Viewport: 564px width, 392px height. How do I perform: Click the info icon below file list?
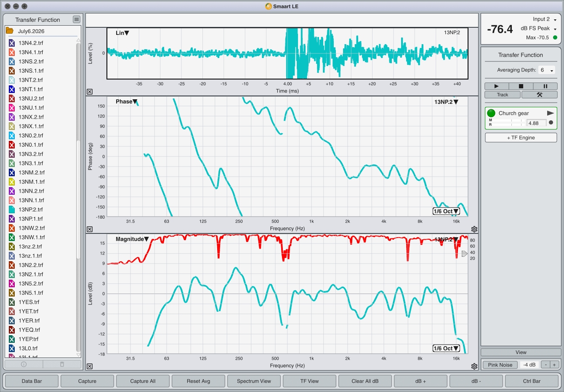tap(24, 364)
